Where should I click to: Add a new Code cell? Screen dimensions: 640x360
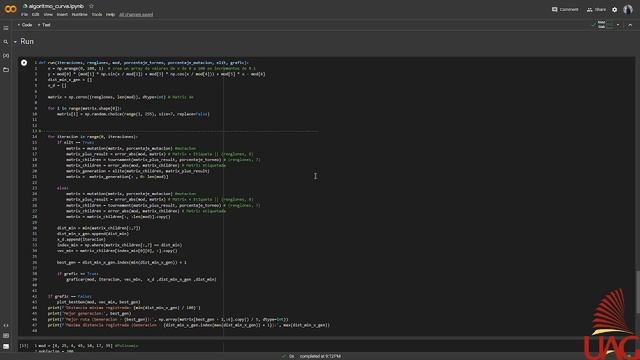[25, 25]
